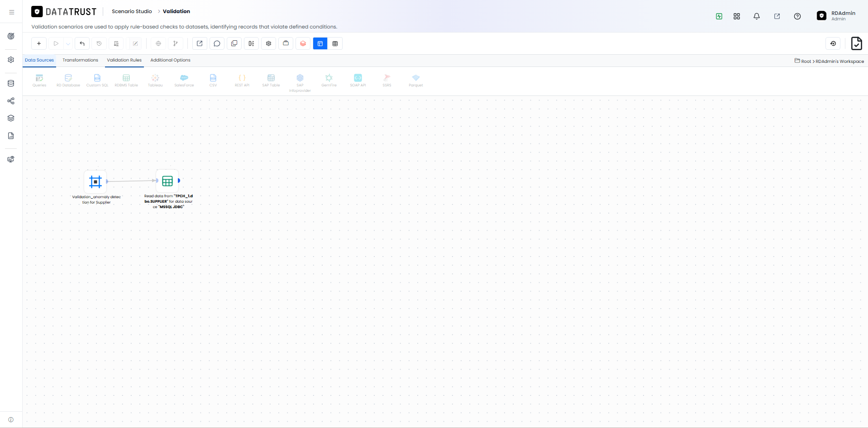Image resolution: width=868 pixels, height=428 pixels.
Task: Select the SSRS data source
Action: click(387, 81)
